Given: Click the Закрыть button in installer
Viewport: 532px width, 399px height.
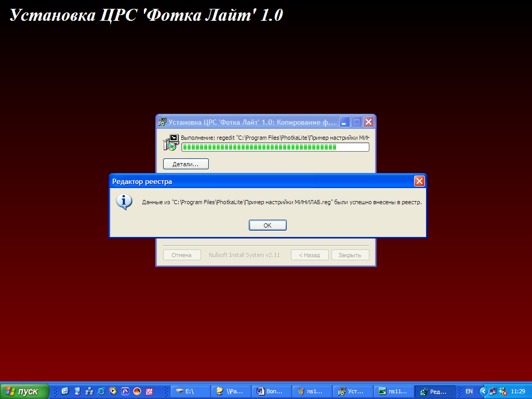Looking at the screenshot, I should pos(350,255).
